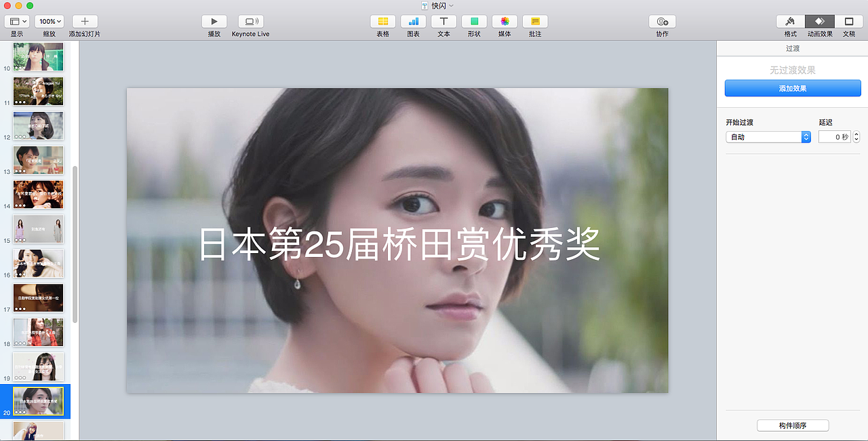Open the 形状 shapes picker

[x=474, y=21]
